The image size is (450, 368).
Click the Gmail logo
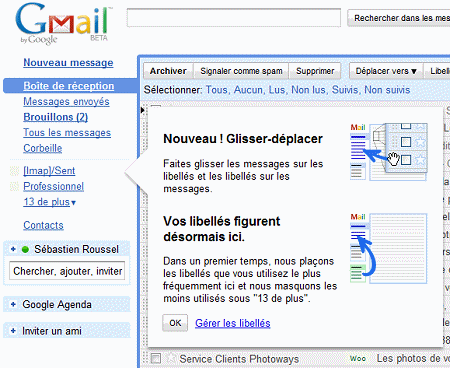[x=63, y=23]
